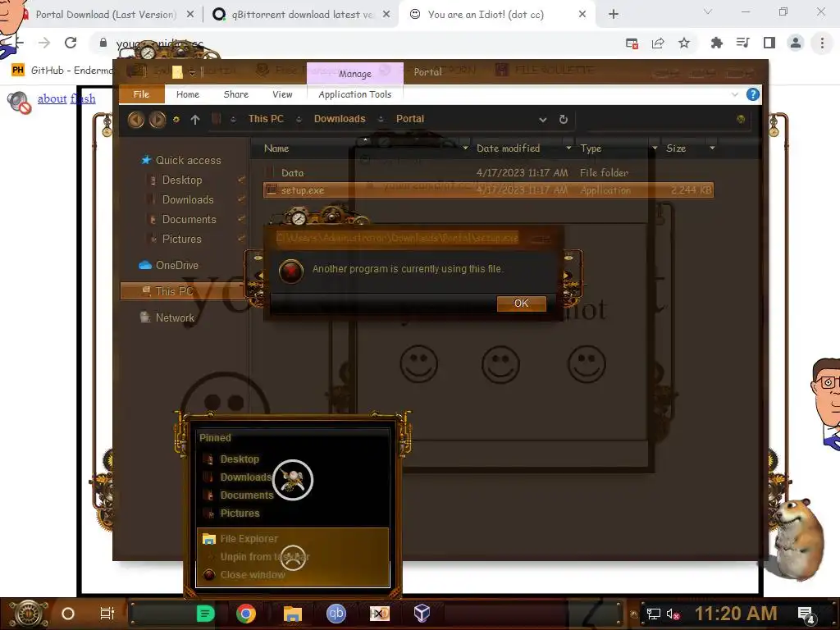Viewport: 840px width, 630px height.
Task: Expand the chevron before Downloads breadcrumb
Action: [299, 120]
